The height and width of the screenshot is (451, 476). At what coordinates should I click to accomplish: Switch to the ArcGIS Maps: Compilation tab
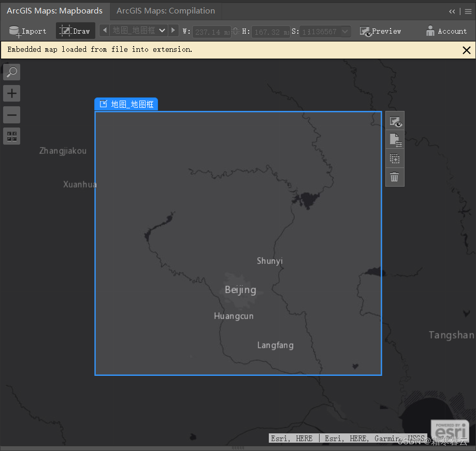pyautogui.click(x=165, y=10)
